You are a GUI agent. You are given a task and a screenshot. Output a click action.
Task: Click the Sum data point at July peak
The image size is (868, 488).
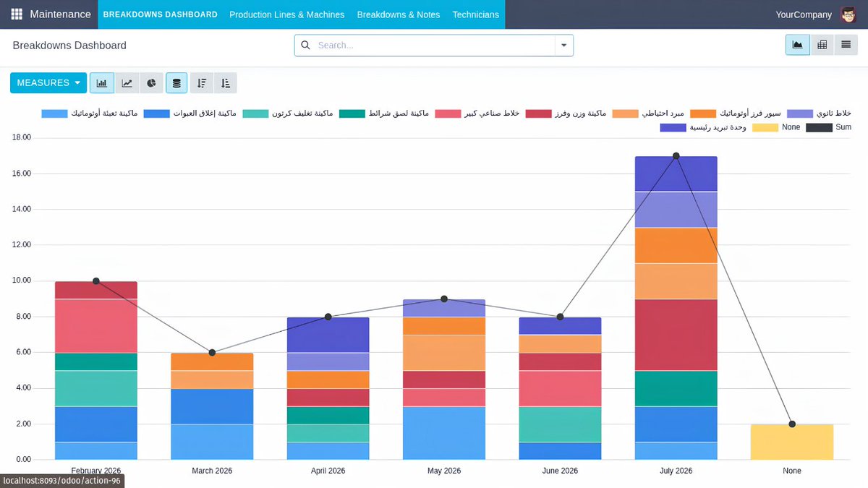point(676,156)
